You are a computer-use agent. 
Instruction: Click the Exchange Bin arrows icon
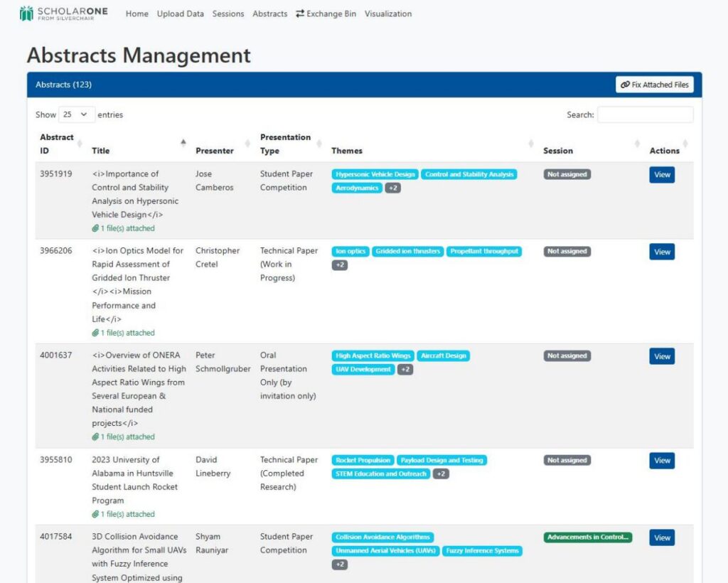pyautogui.click(x=300, y=14)
